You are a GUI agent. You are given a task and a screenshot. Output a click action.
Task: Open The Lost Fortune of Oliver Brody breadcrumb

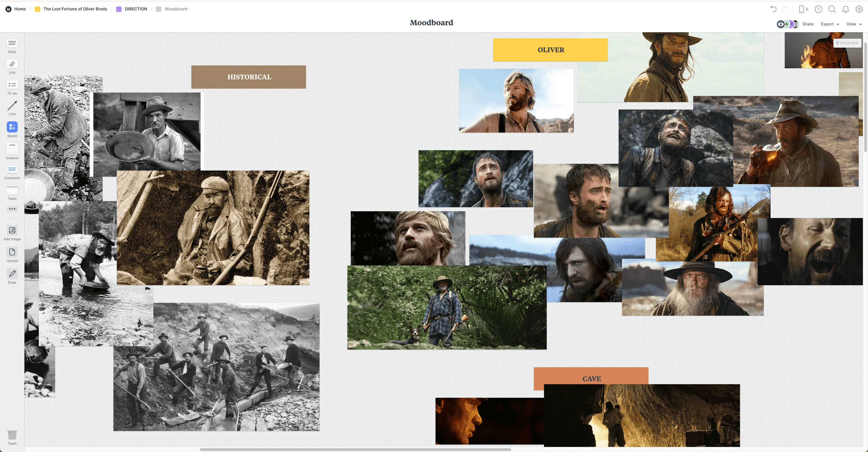75,9
